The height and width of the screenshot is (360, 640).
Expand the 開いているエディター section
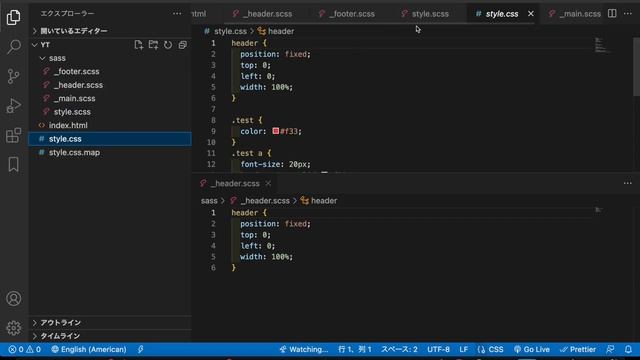(110, 31)
